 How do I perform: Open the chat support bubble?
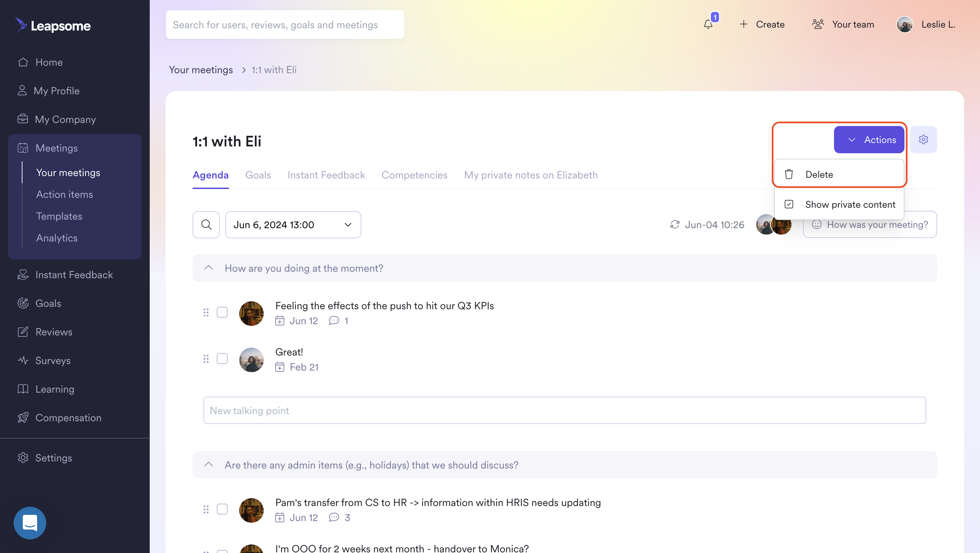[30, 523]
